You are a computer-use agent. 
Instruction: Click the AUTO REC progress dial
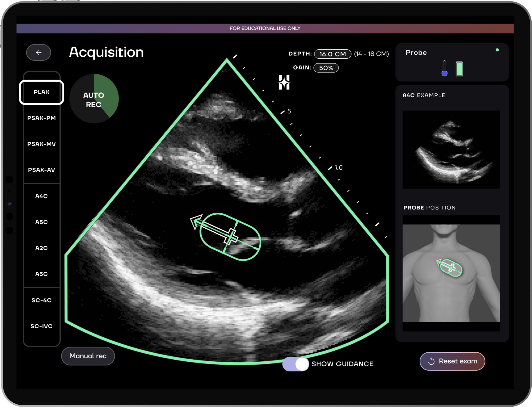[x=94, y=99]
